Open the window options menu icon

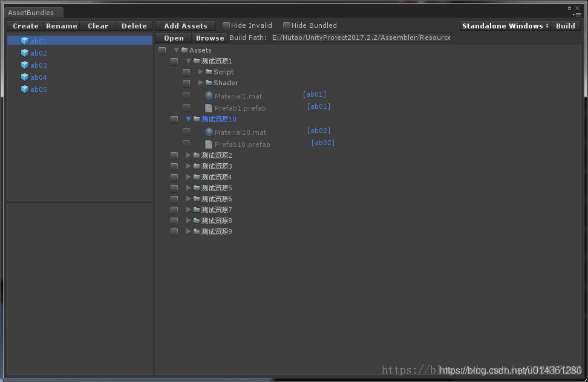click(x=577, y=15)
